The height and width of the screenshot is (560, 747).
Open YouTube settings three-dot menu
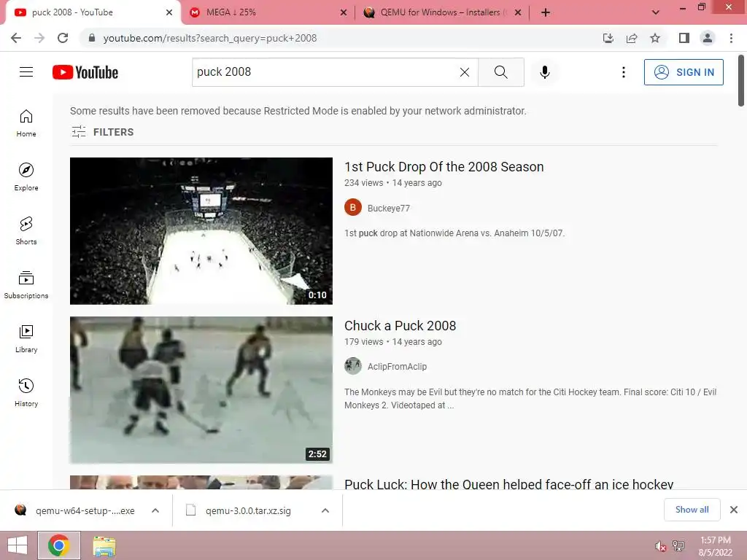(x=623, y=72)
